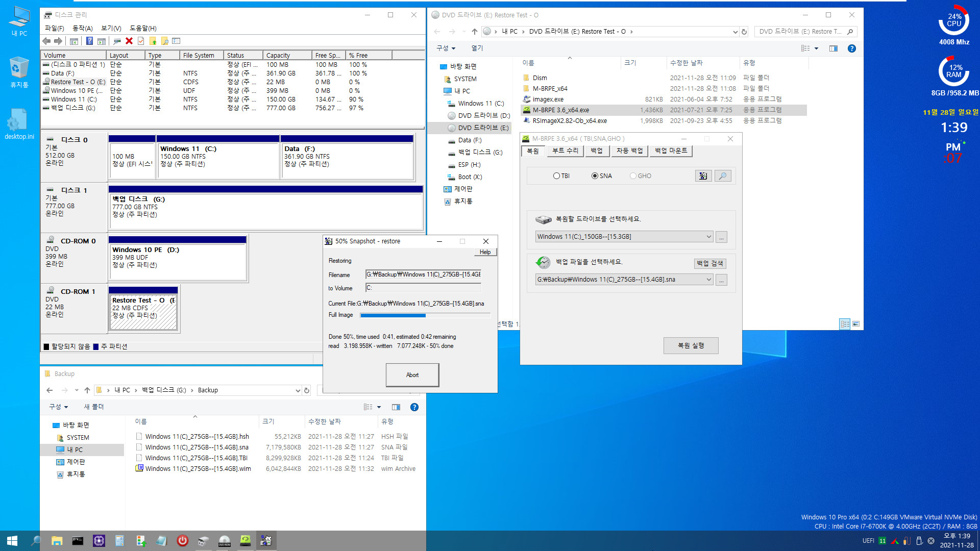This screenshot has height=551, width=980.
Task: Click the help icon in Backup Explorer window
Action: (414, 407)
